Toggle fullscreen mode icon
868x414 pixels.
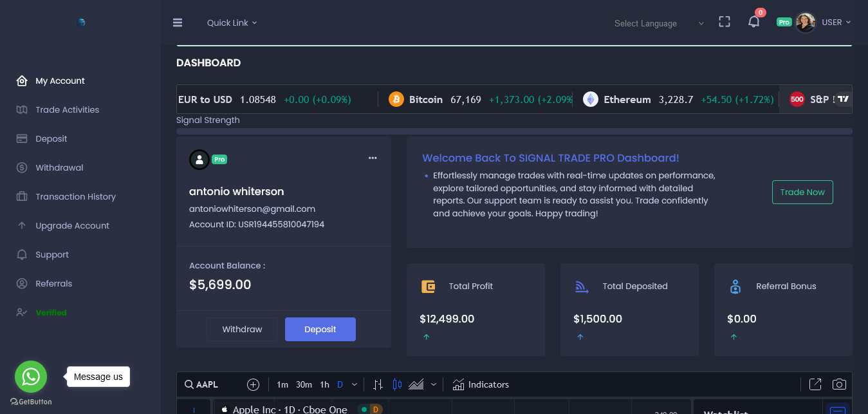pos(725,22)
